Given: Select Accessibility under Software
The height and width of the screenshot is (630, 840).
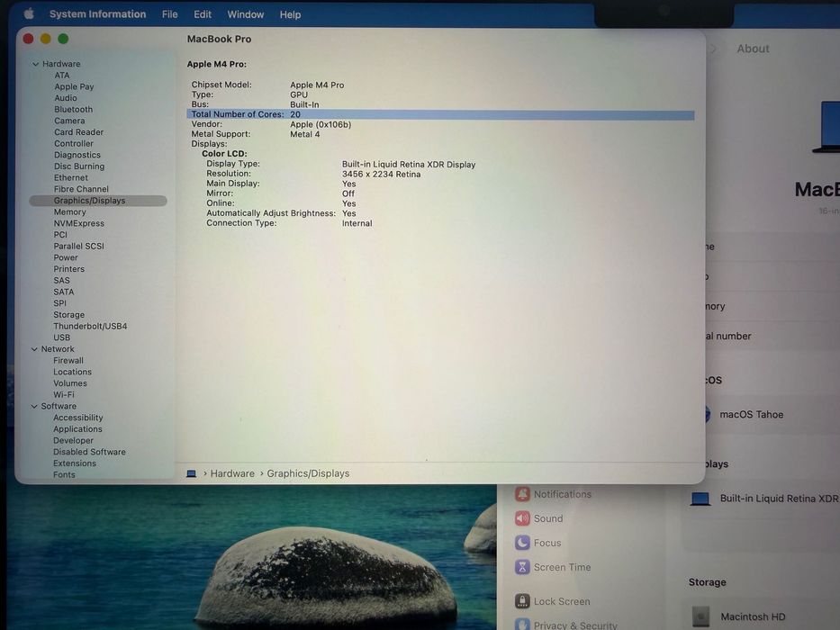Looking at the screenshot, I should 77,418.
